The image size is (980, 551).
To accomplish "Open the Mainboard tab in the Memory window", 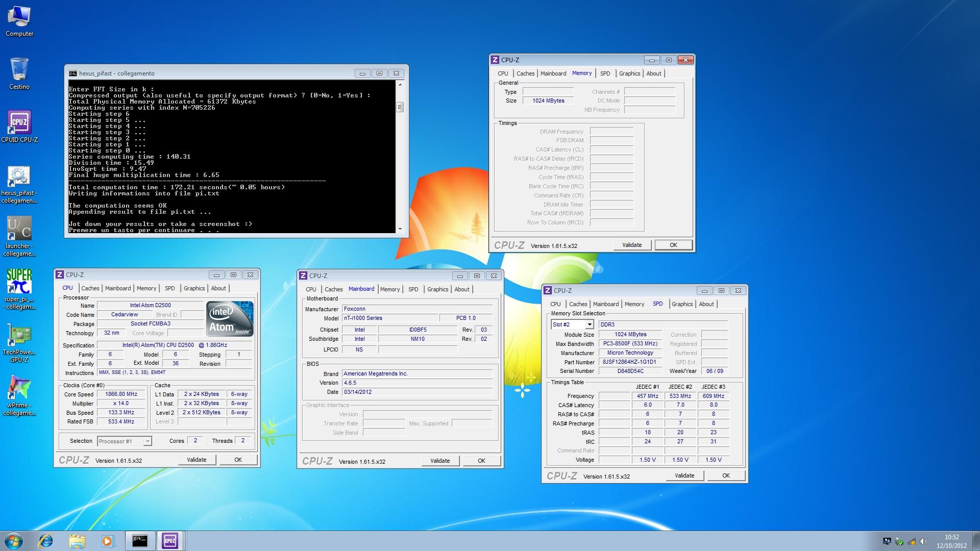I will [x=553, y=74].
